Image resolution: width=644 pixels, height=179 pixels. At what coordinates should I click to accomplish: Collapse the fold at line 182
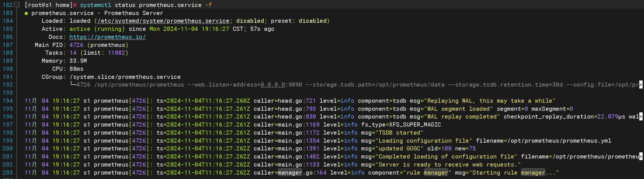(x=17, y=5)
